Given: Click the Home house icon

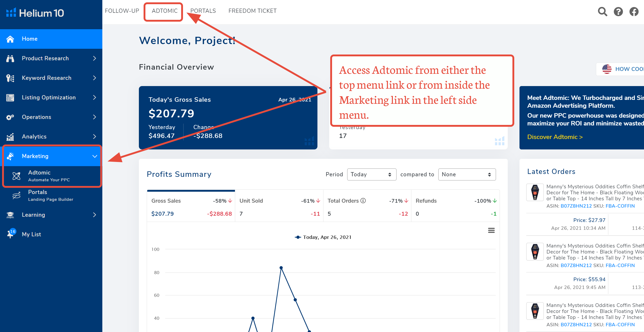Looking at the screenshot, I should coord(10,39).
